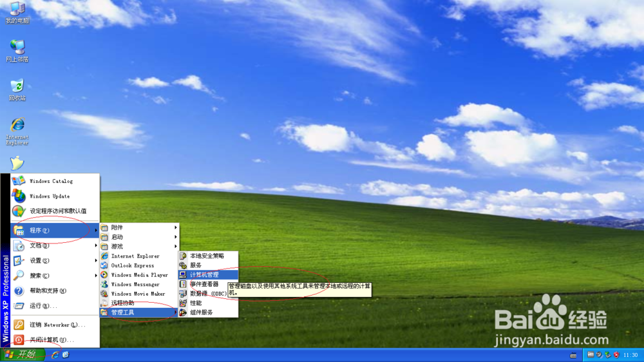Open 设定程序访问和默认值 from the Start menu
Viewport: 644px width, 362px height.
coord(55,211)
